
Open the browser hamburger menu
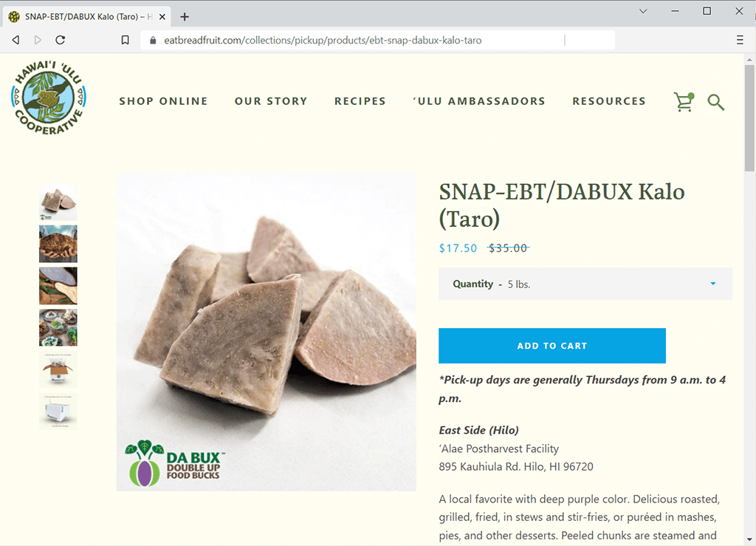[740, 40]
